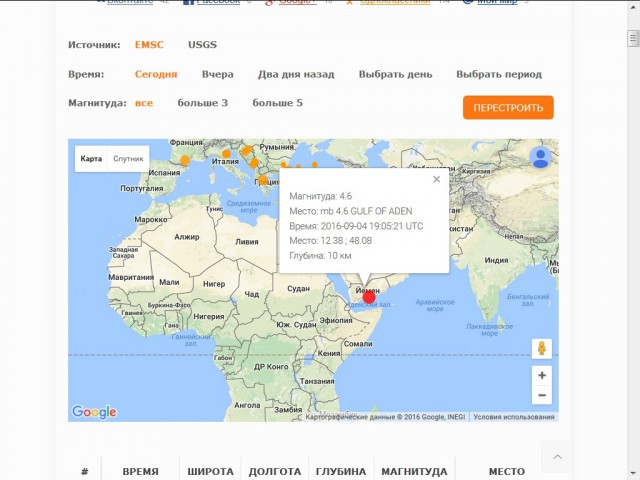Switch the map to Карта view
The height and width of the screenshot is (480, 640).
(x=91, y=159)
